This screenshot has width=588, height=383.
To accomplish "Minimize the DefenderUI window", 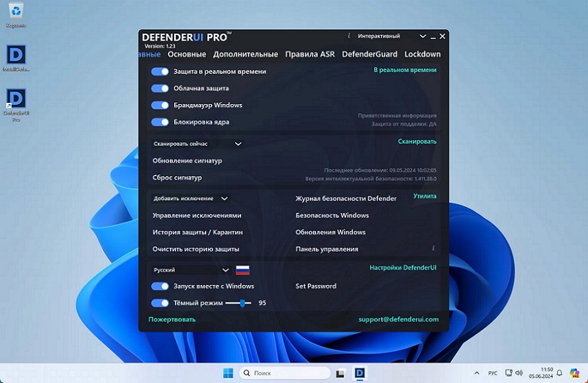I will click(x=433, y=36).
